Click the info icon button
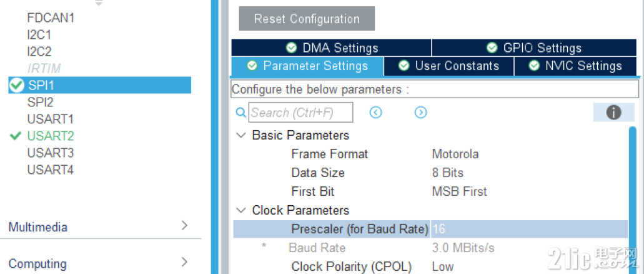Screen dimensions: 644x274 click(613, 113)
